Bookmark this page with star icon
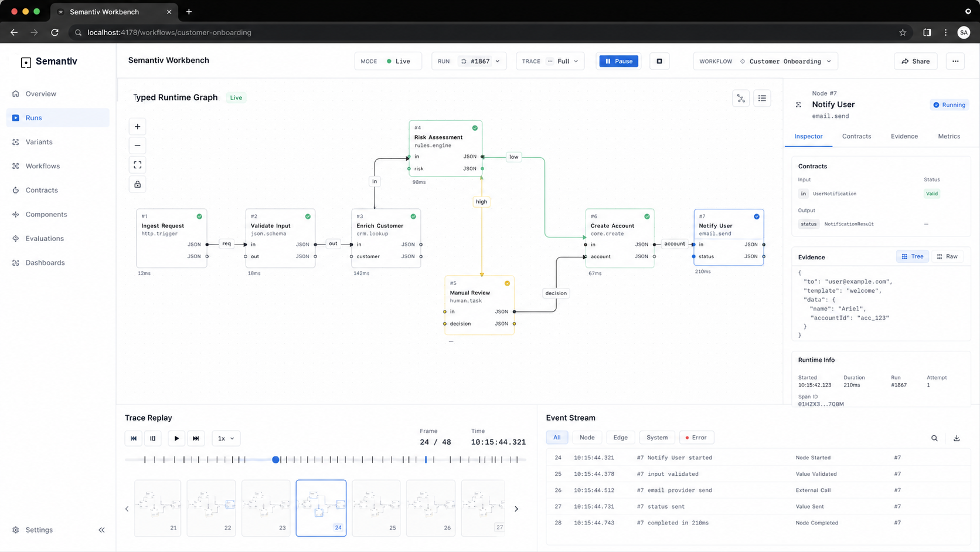 click(903, 32)
